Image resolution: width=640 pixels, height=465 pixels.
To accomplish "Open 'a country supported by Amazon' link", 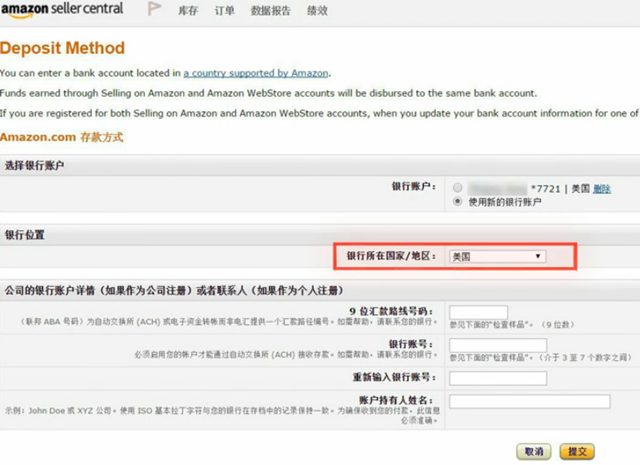I will coord(256,73).
